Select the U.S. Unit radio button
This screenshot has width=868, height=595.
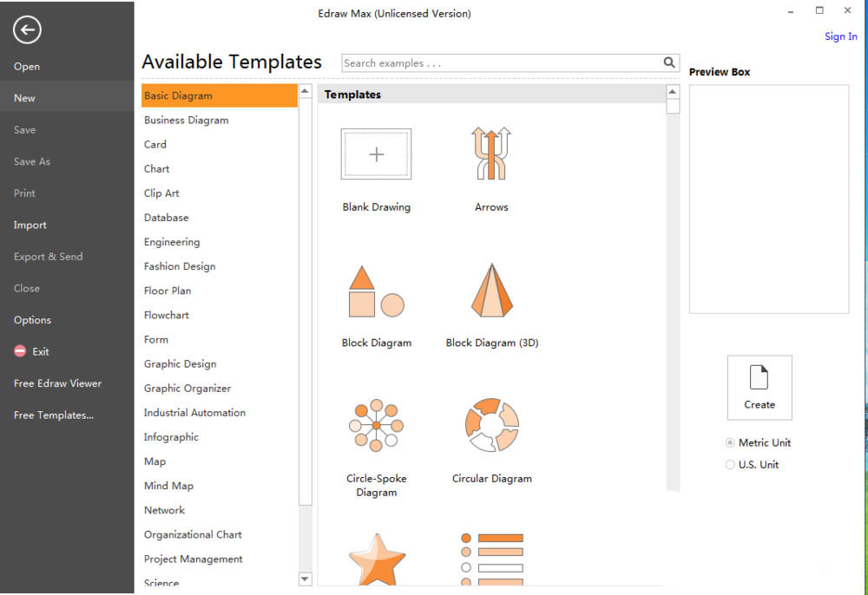click(x=730, y=465)
